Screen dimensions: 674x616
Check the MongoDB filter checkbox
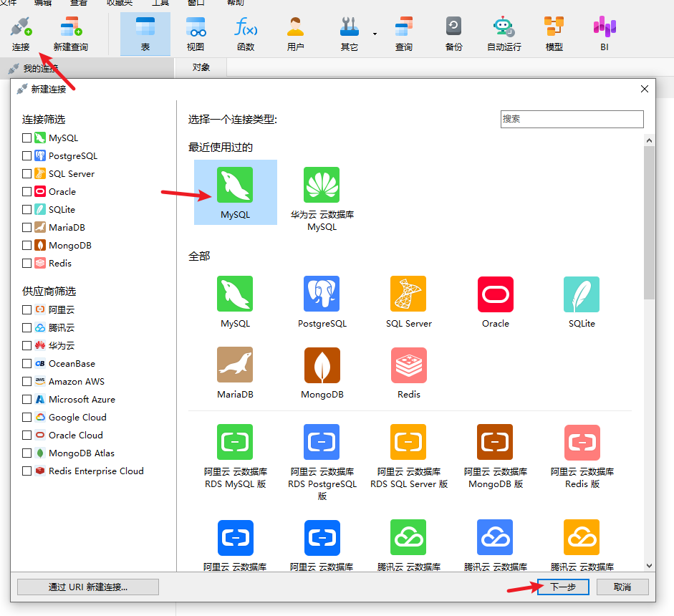pos(27,245)
